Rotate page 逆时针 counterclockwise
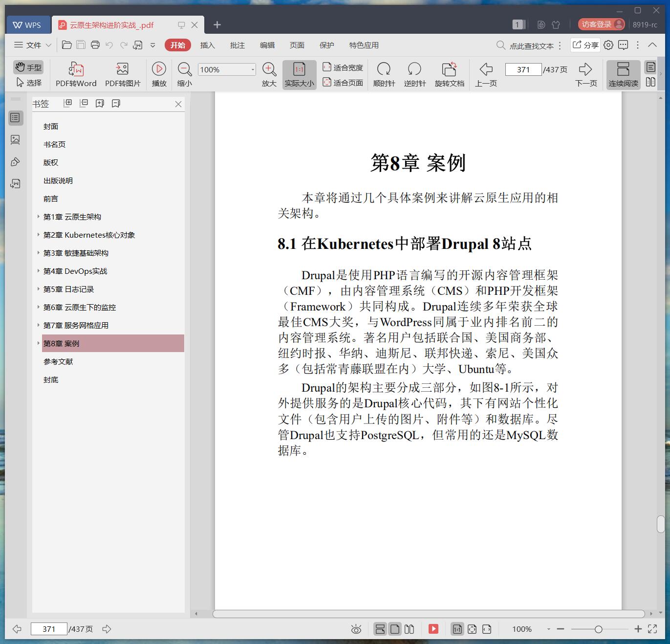This screenshot has width=670, height=644. (x=414, y=74)
